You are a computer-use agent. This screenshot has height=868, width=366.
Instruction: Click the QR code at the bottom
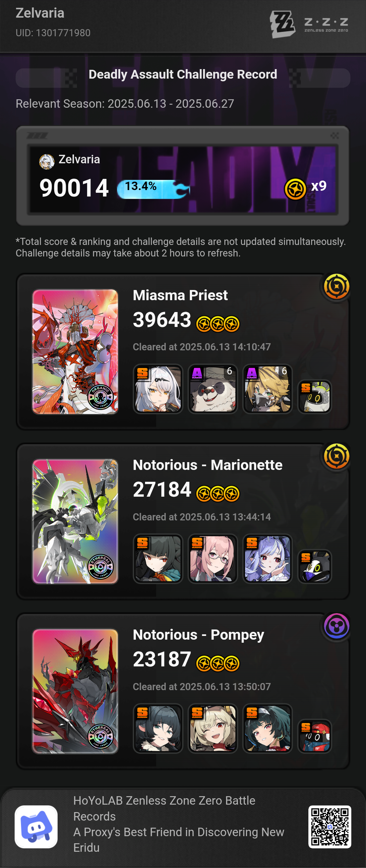click(329, 827)
